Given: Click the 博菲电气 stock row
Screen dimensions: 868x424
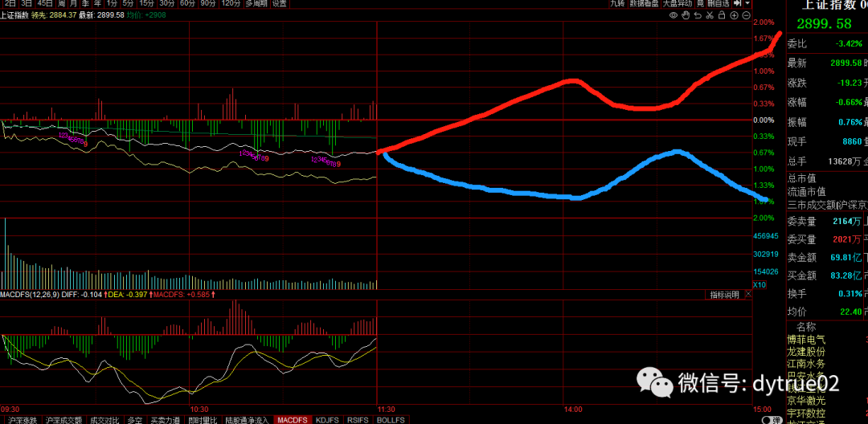Looking at the screenshot, I should coord(805,340).
